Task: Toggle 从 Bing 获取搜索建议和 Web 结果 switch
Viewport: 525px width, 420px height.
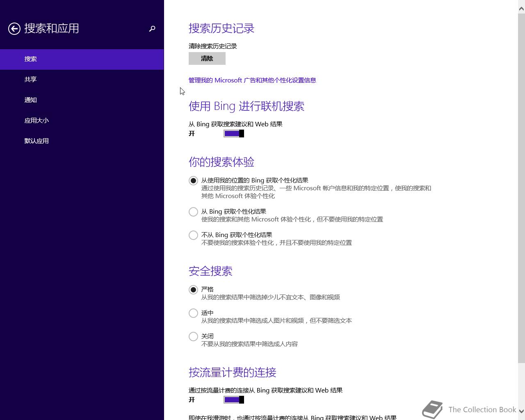Action: (x=234, y=134)
